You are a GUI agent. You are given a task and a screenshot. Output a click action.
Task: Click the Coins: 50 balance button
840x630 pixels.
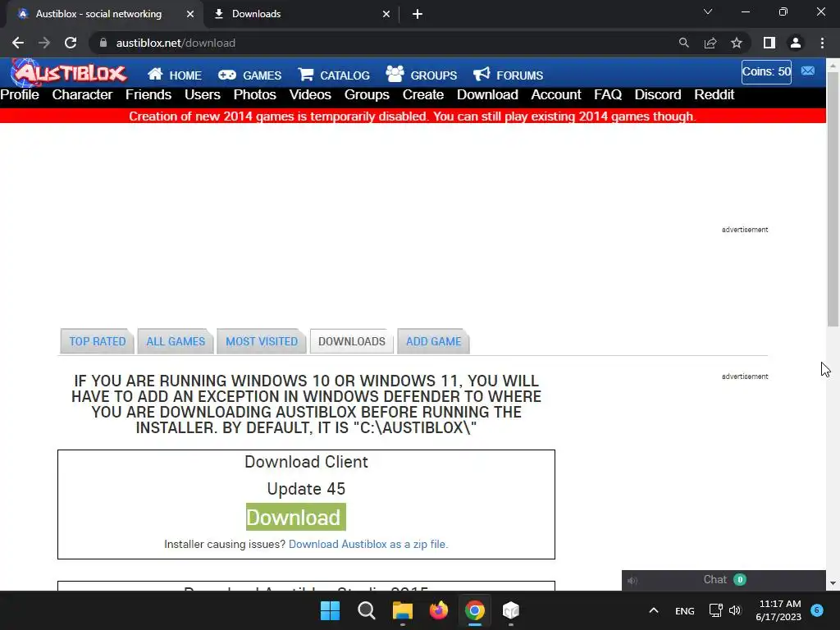pyautogui.click(x=766, y=72)
